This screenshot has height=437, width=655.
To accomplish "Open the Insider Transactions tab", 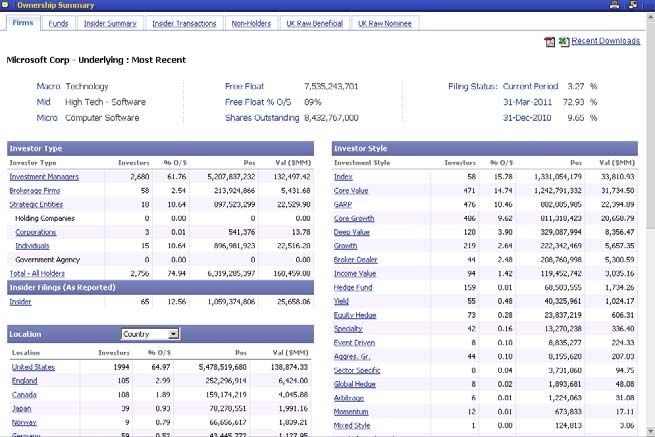I will (184, 23).
